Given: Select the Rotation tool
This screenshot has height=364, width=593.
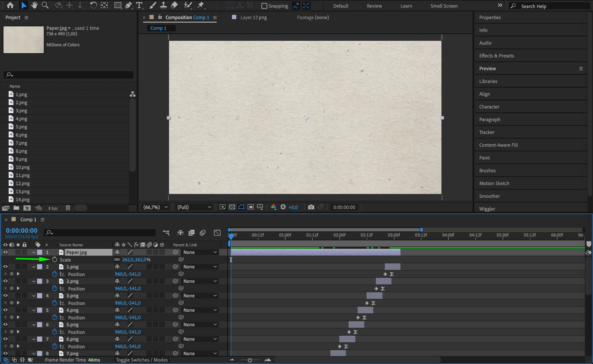Looking at the screenshot, I should coord(93,5).
